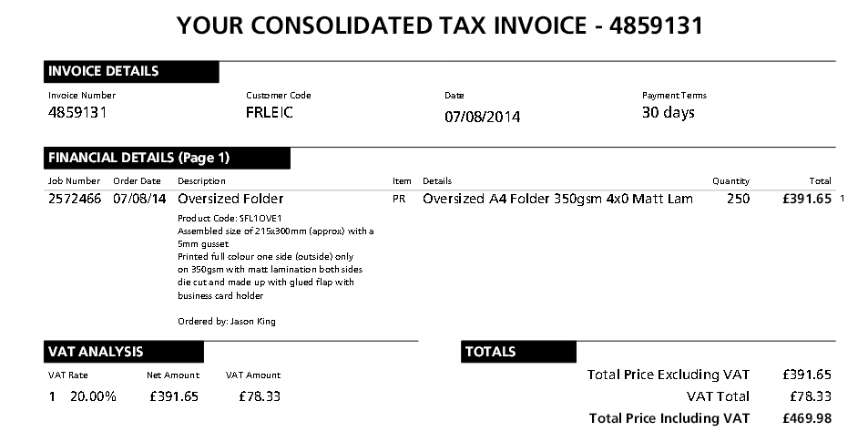Click order date 07/08/14
868x442 pixels.
pyautogui.click(x=139, y=199)
